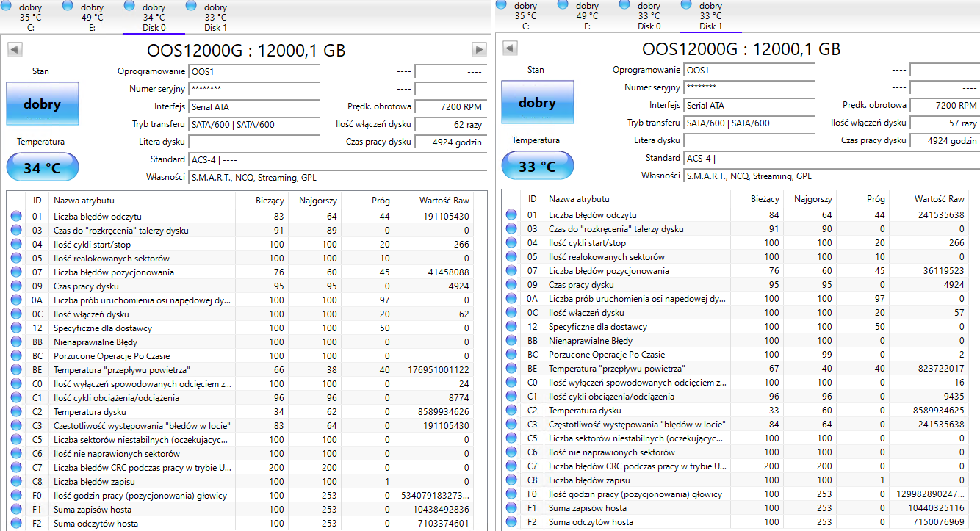Switch to Disk 1 tab in left window

point(215,17)
